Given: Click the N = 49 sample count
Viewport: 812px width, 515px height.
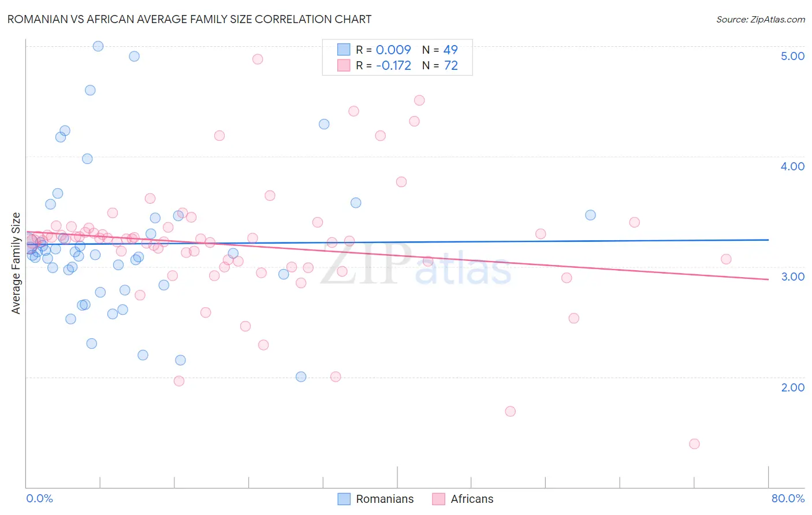Looking at the screenshot, I should point(440,50).
